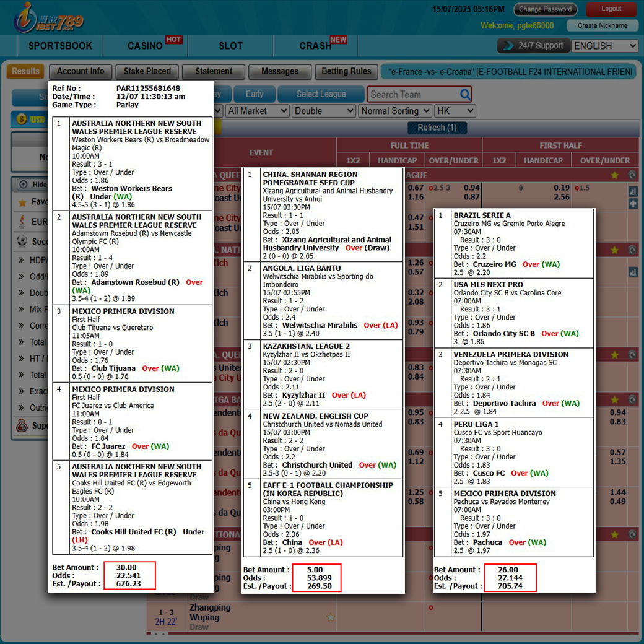Switch to the Results tab

25,71
